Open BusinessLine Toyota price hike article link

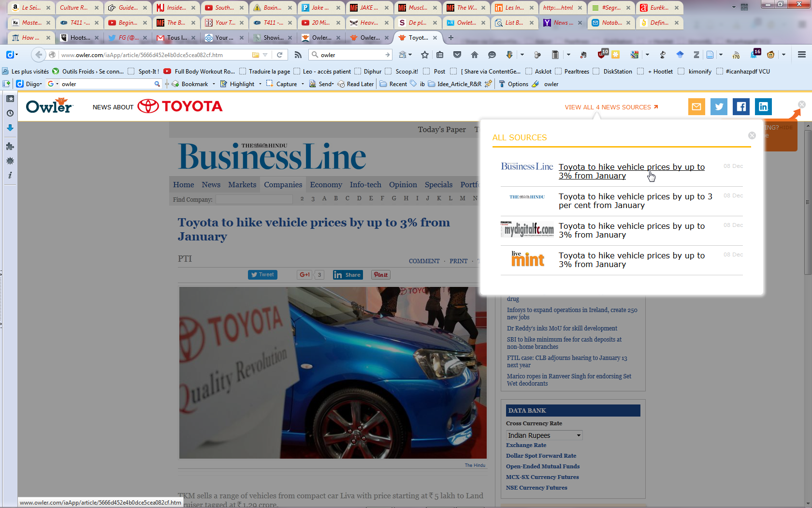631,171
